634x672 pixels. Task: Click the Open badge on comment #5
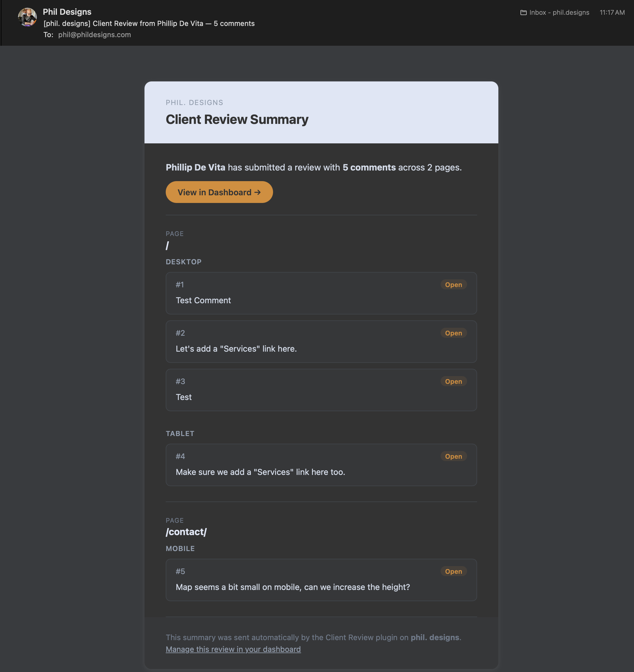[453, 571]
